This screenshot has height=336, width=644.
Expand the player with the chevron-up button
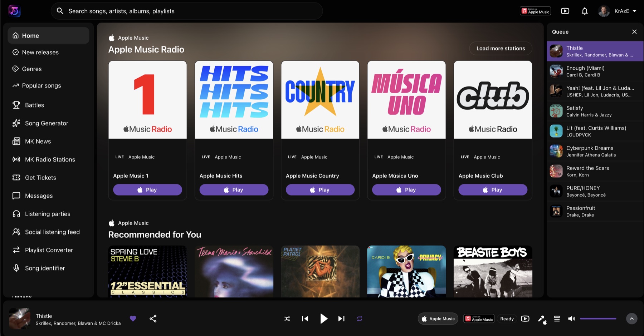pyautogui.click(x=632, y=318)
